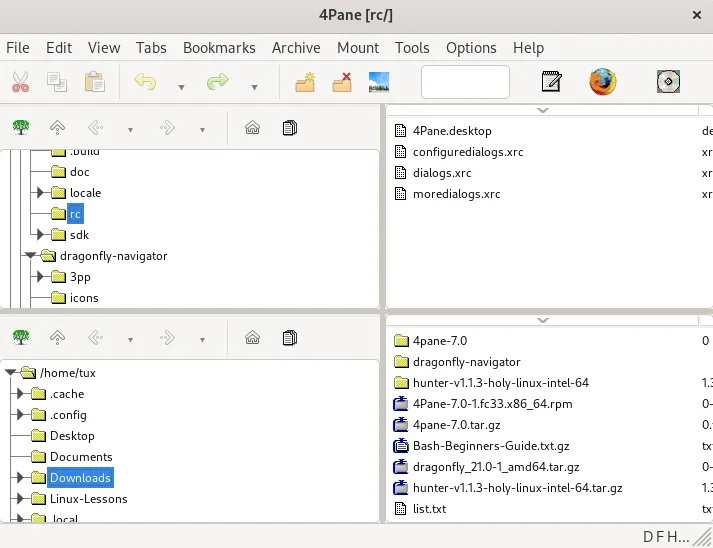713x548 pixels.
Task: Expand the .cache folder
Action: click(20, 393)
